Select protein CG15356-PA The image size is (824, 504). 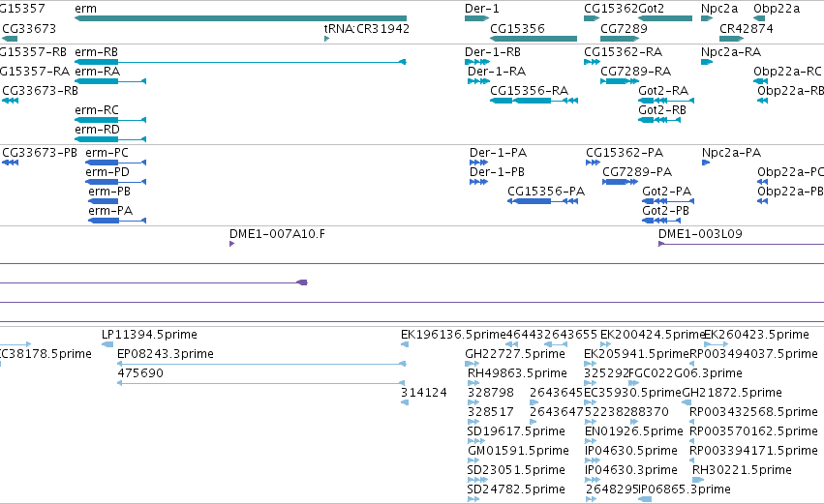click(543, 201)
